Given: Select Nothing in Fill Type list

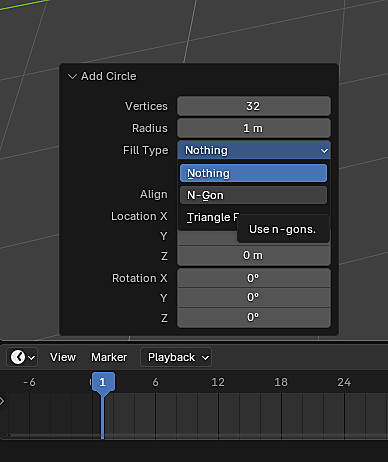Looking at the screenshot, I should pyautogui.click(x=253, y=173).
